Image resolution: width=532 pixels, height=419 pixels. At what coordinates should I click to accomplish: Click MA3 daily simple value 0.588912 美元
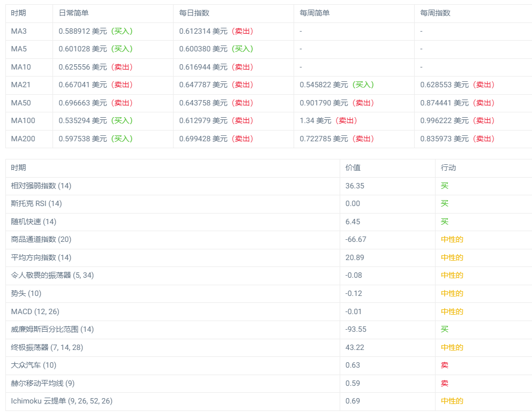coord(83,31)
